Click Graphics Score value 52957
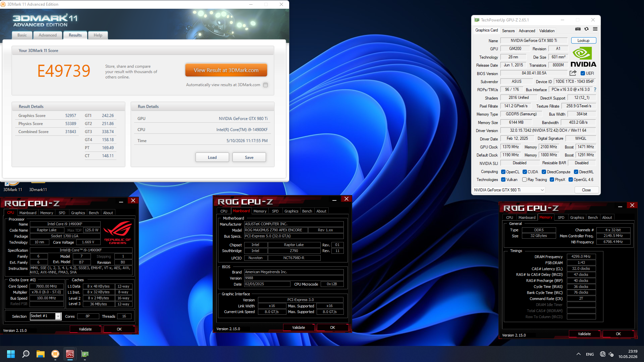This screenshot has width=644, height=362. point(70,116)
